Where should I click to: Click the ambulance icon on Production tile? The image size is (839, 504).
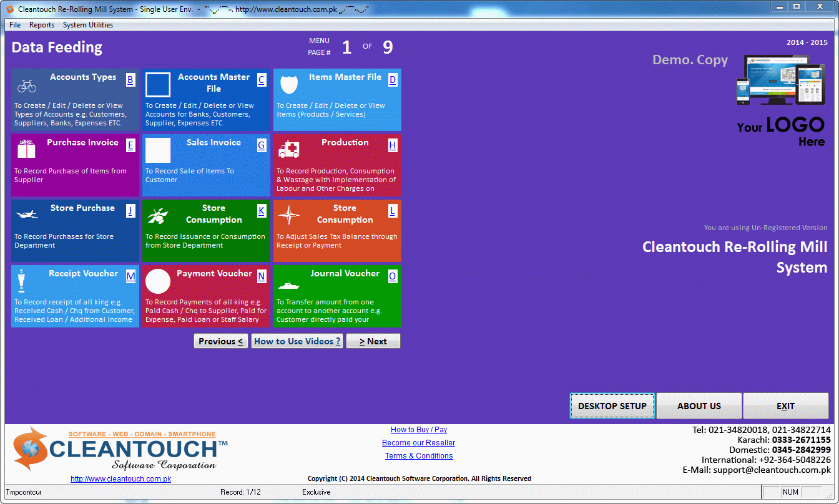288,149
